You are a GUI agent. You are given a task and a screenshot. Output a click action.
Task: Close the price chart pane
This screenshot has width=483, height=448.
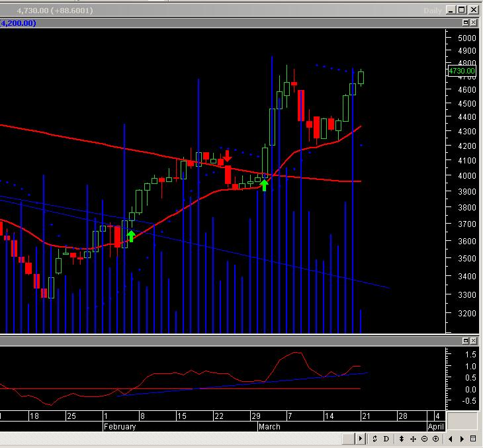click(x=474, y=22)
